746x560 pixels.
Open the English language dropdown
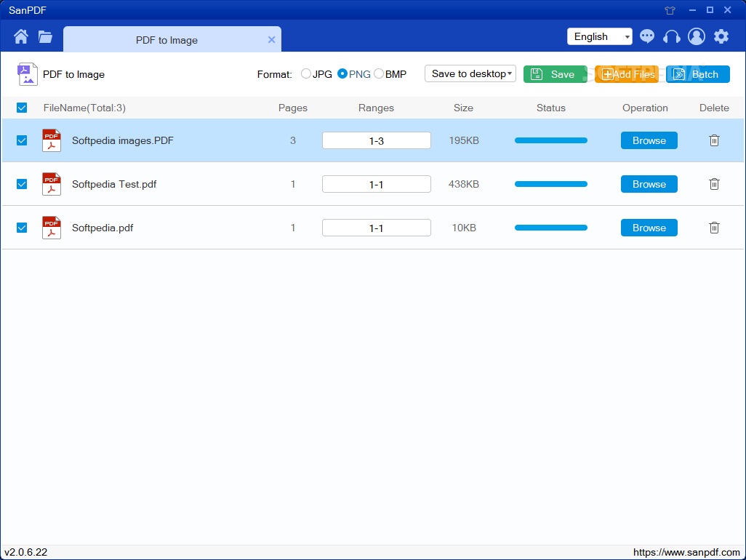pyautogui.click(x=599, y=36)
